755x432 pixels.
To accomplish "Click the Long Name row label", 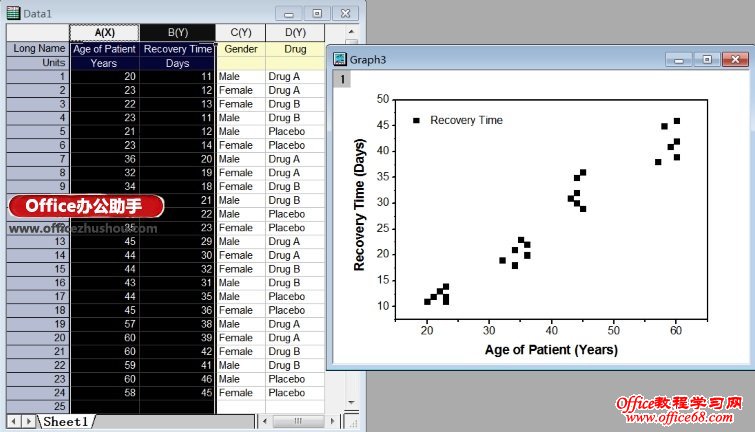I will click(x=38, y=49).
